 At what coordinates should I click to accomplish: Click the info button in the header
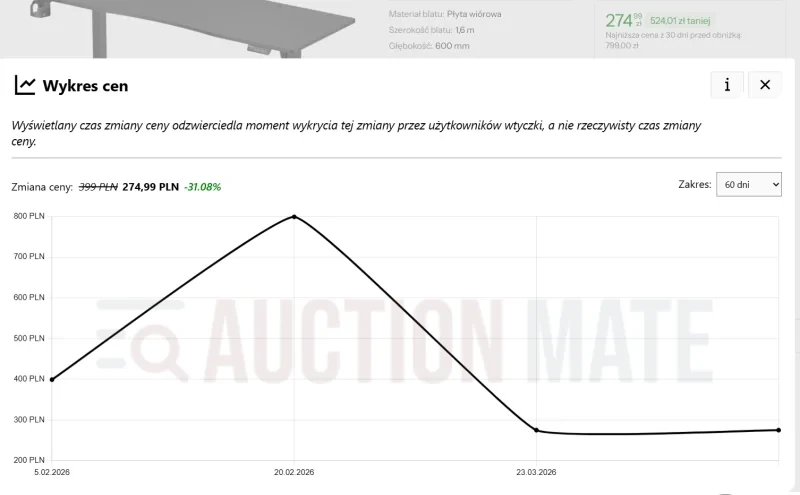pyautogui.click(x=727, y=85)
